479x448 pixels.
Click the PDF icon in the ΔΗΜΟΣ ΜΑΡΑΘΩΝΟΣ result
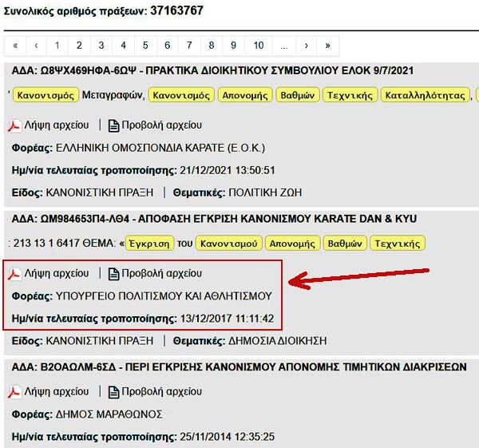pyautogui.click(x=14, y=392)
